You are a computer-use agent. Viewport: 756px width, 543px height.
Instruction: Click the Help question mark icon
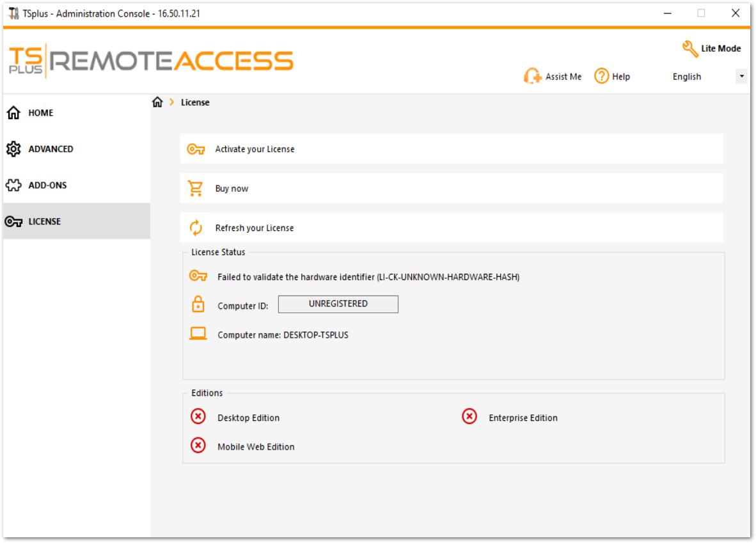[x=601, y=76]
